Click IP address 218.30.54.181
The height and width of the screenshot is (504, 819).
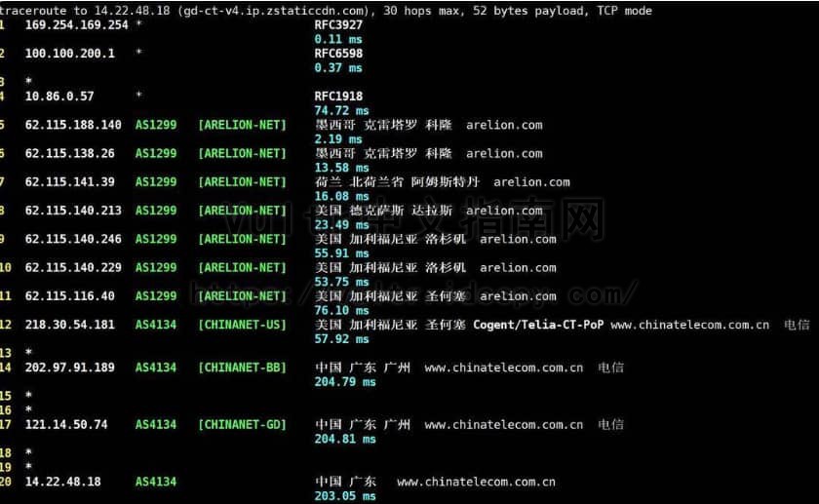[69, 325]
